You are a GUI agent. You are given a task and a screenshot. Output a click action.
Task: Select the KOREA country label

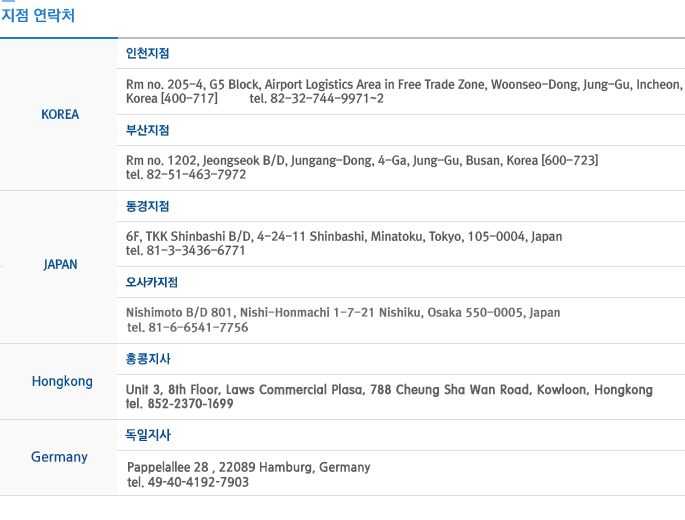[60, 114]
